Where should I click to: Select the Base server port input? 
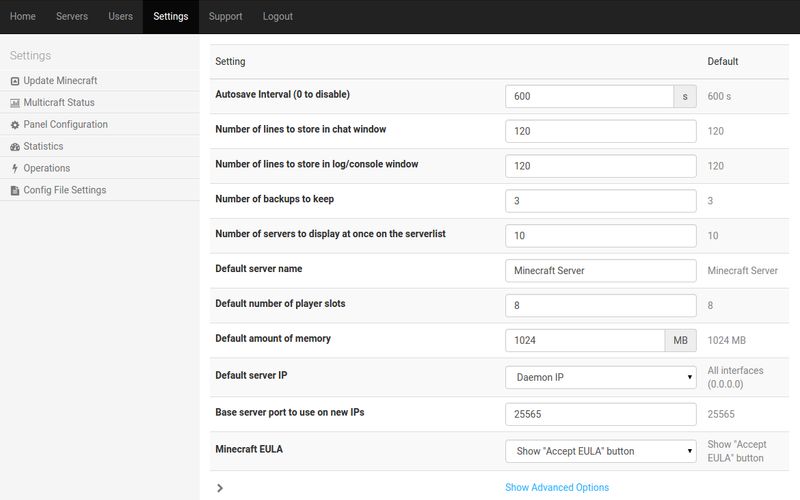[600, 414]
